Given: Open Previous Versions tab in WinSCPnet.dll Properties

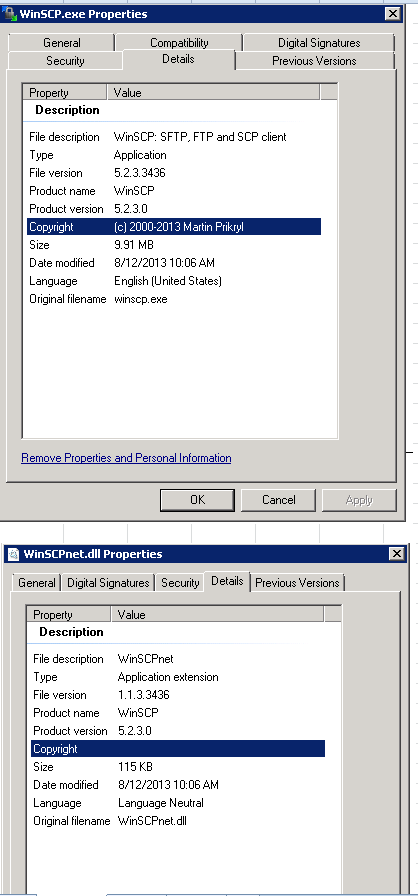Looking at the screenshot, I should point(297,583).
